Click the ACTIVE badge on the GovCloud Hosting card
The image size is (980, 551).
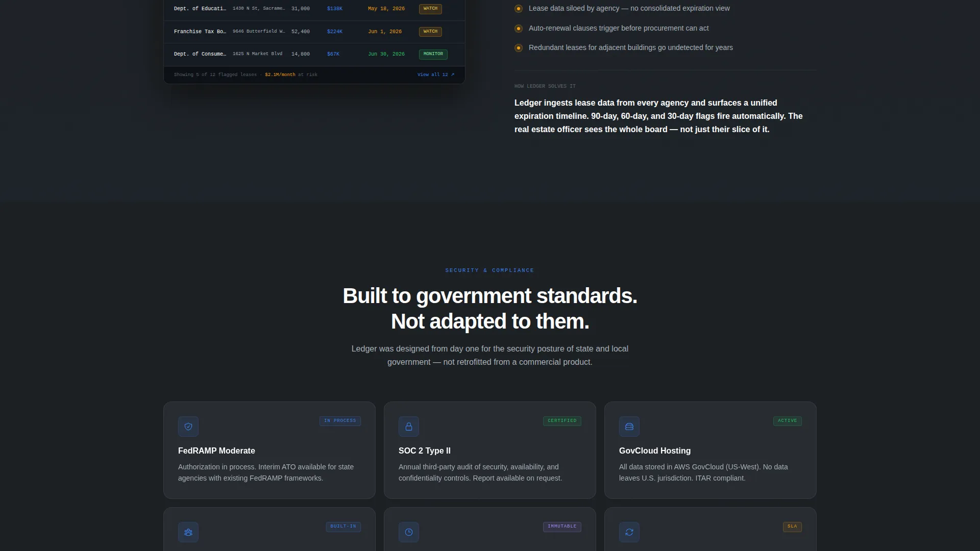(787, 421)
